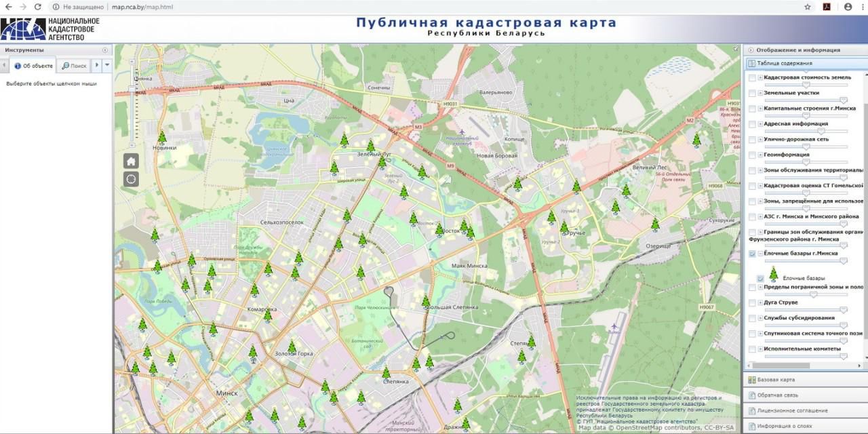Enable the Земельные участки layer checkbox
The height and width of the screenshot is (434, 868).
click(x=751, y=94)
